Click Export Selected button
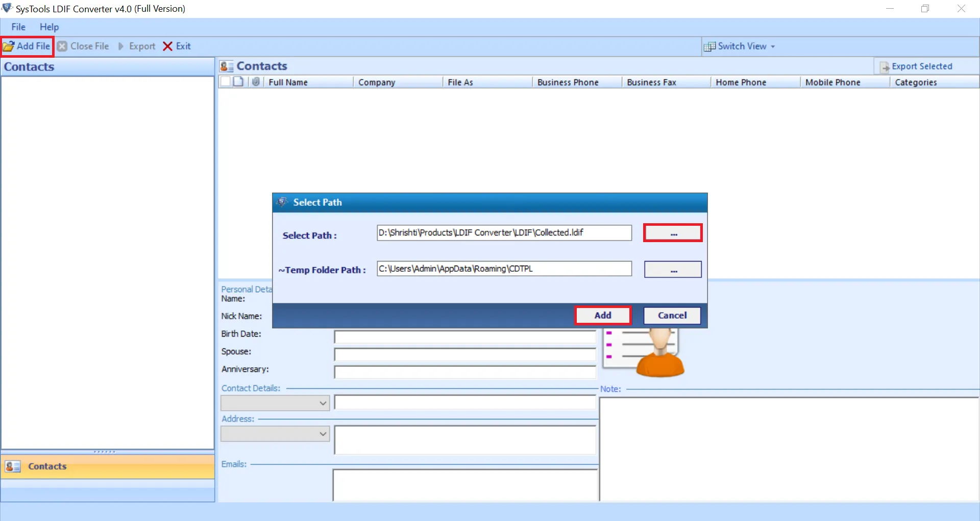This screenshot has width=980, height=521. pos(916,66)
